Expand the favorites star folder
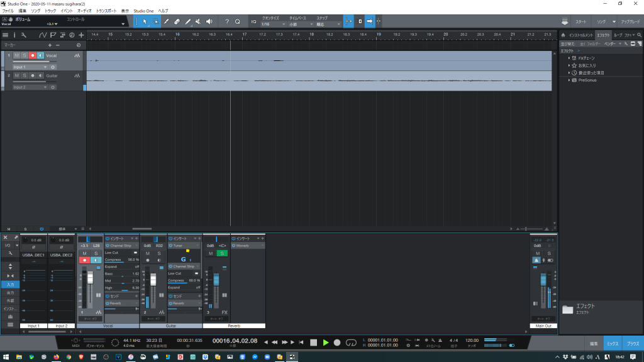 tap(569, 65)
